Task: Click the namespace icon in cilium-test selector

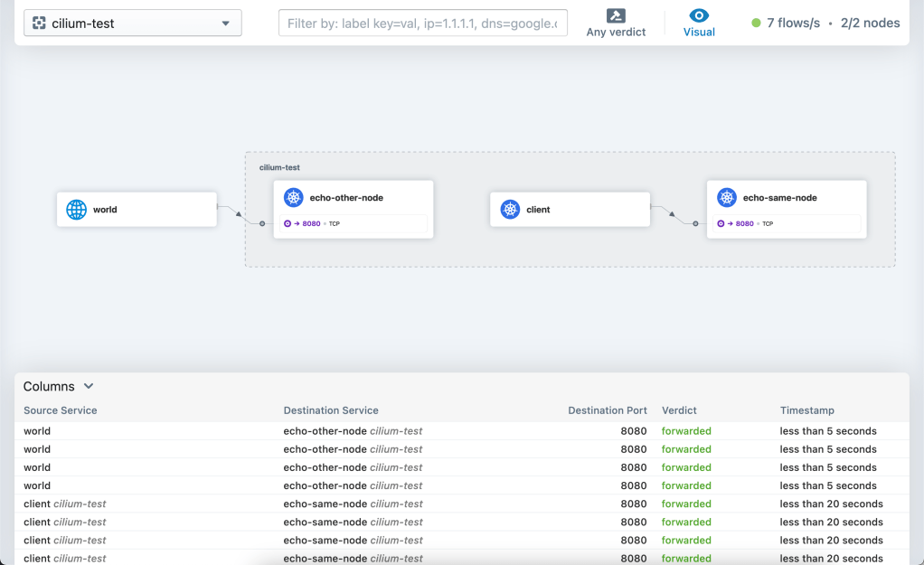Action: [39, 24]
